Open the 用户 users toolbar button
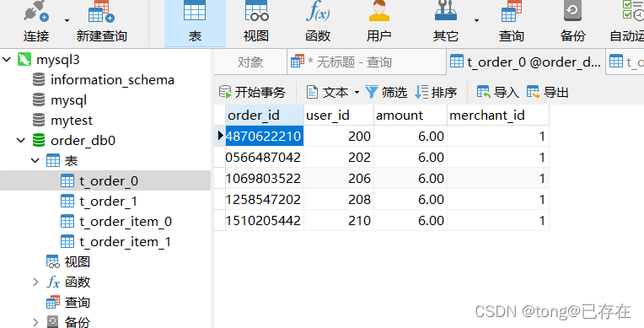The width and height of the screenshot is (644, 328). tap(378, 22)
